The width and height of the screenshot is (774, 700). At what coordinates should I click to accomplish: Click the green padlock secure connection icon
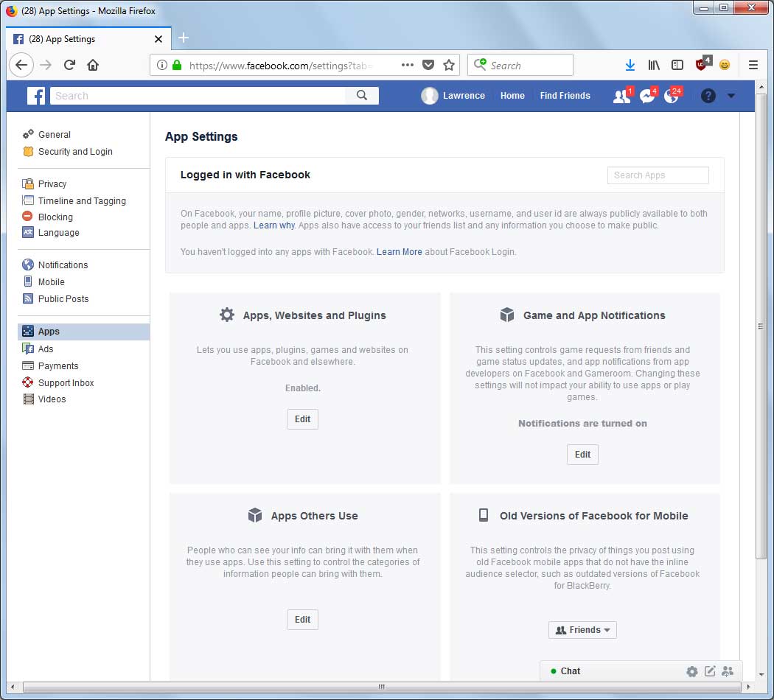pyautogui.click(x=177, y=65)
